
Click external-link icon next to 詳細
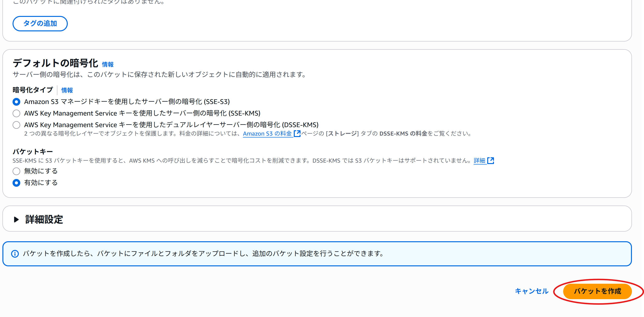[491, 160]
